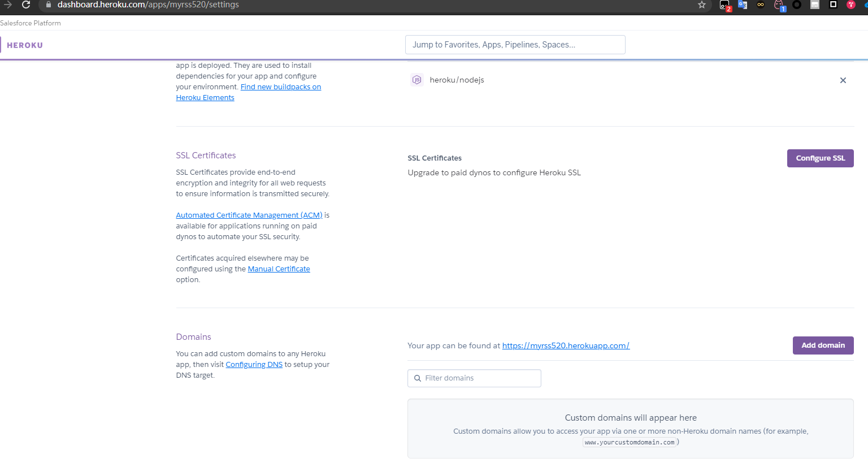Click www.yourcustomdomain.com example text

[x=630, y=443]
